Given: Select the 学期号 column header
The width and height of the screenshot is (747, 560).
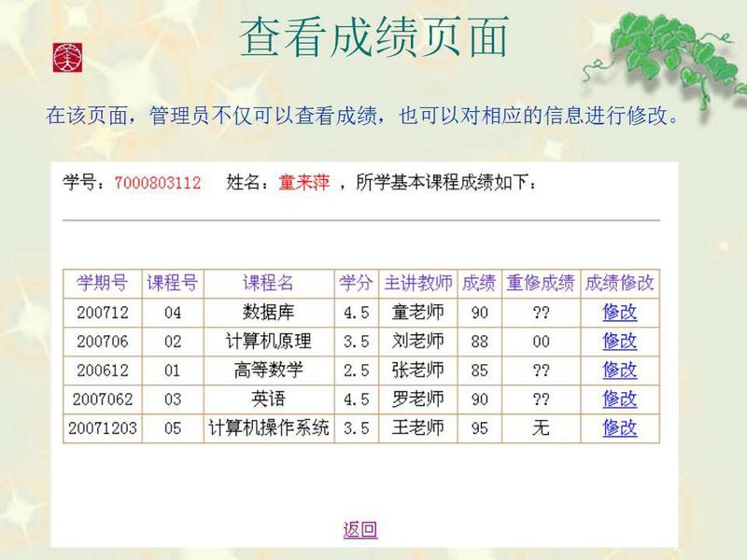Looking at the screenshot, I should tap(103, 284).
